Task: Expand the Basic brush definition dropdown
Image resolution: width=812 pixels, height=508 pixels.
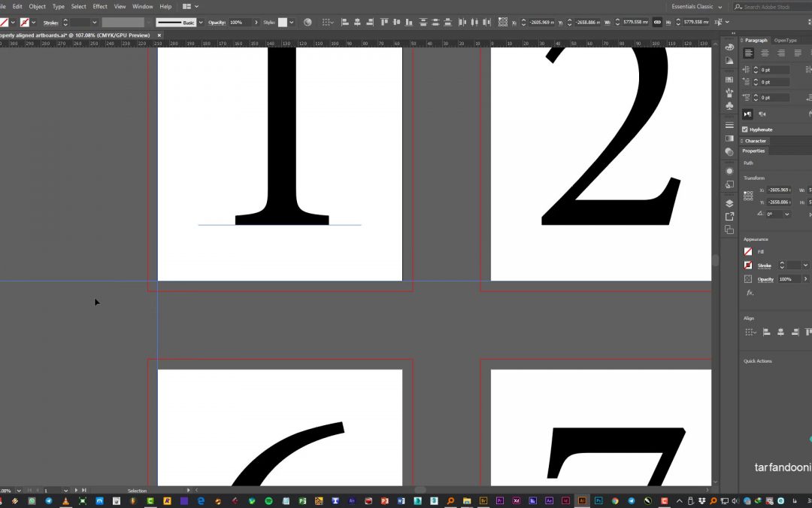Action: 201,23
